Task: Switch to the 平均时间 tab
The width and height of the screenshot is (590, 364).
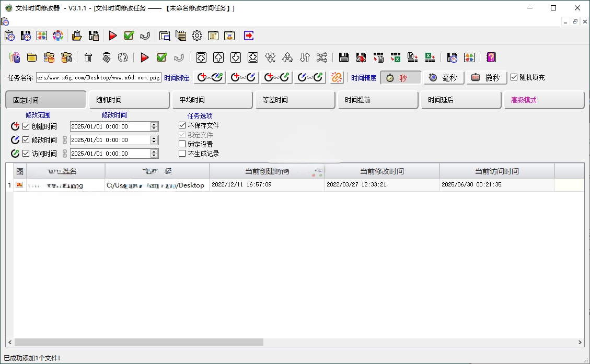Action: (x=212, y=100)
